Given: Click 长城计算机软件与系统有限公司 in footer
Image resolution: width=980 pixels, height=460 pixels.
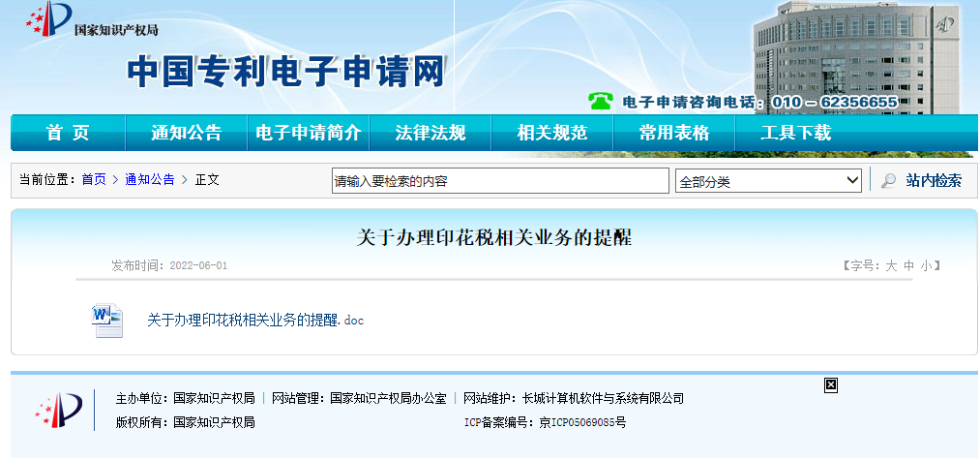Looking at the screenshot, I should [603, 398].
